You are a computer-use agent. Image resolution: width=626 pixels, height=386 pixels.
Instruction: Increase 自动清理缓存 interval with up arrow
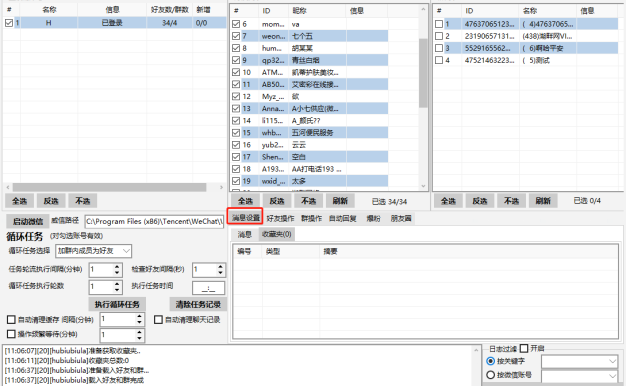pos(139,316)
